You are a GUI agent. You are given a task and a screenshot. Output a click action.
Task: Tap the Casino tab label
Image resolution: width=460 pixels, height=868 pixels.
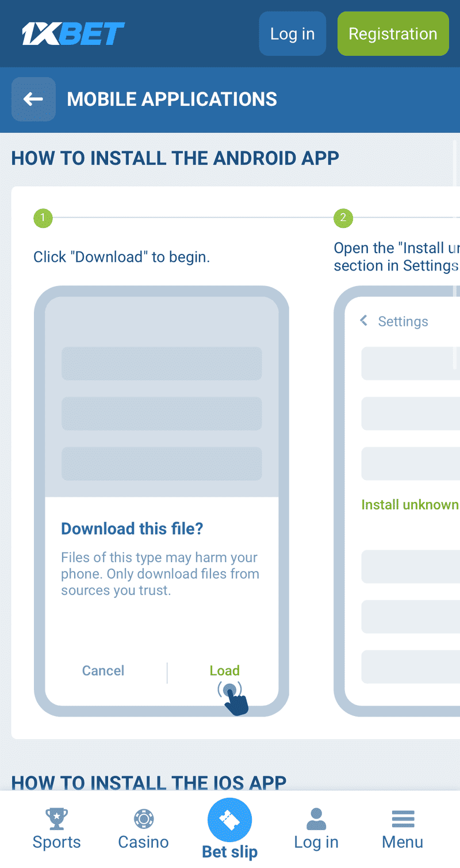click(x=143, y=842)
